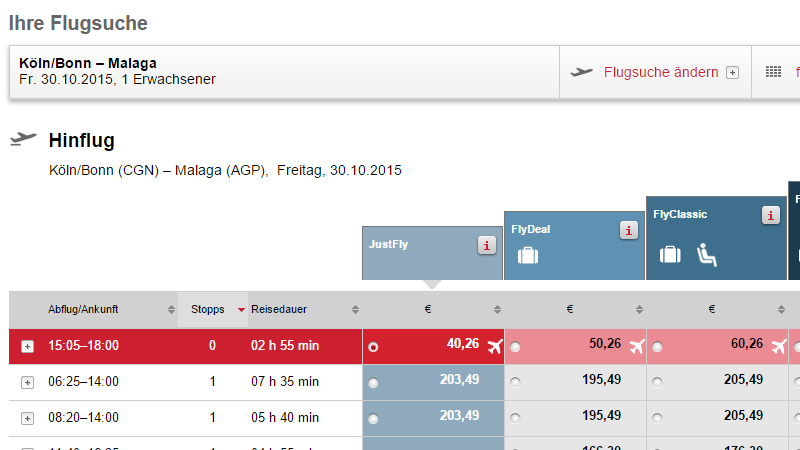
Task: Switch to the JustFly fare tab
Action: [432, 253]
